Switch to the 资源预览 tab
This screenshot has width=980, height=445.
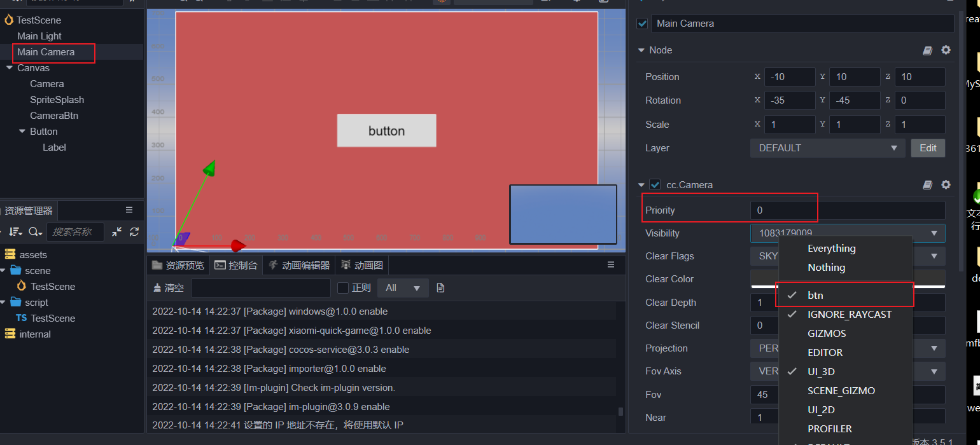tap(178, 265)
